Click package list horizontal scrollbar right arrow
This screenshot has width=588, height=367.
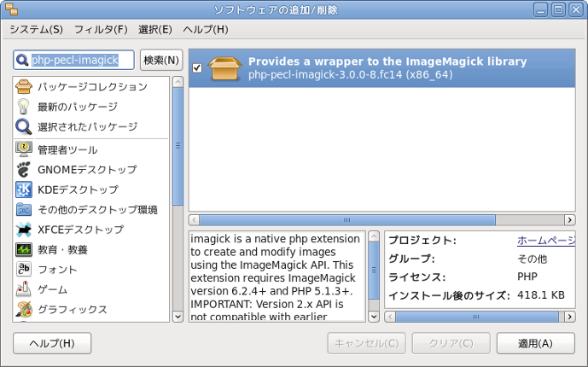[570, 219]
